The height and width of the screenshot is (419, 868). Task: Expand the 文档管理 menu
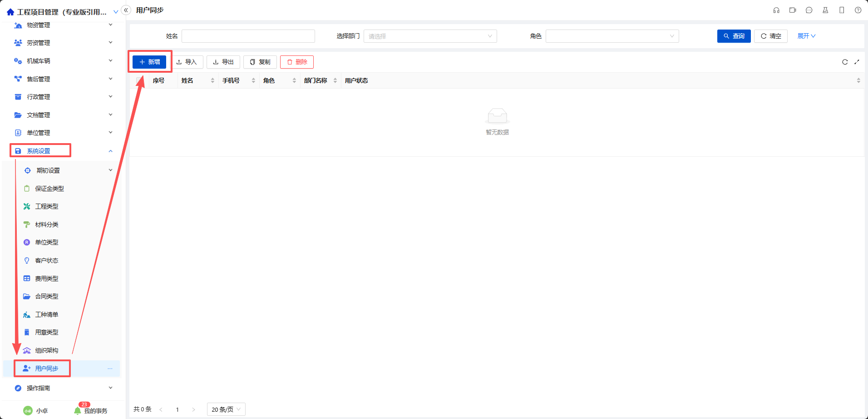point(110,115)
